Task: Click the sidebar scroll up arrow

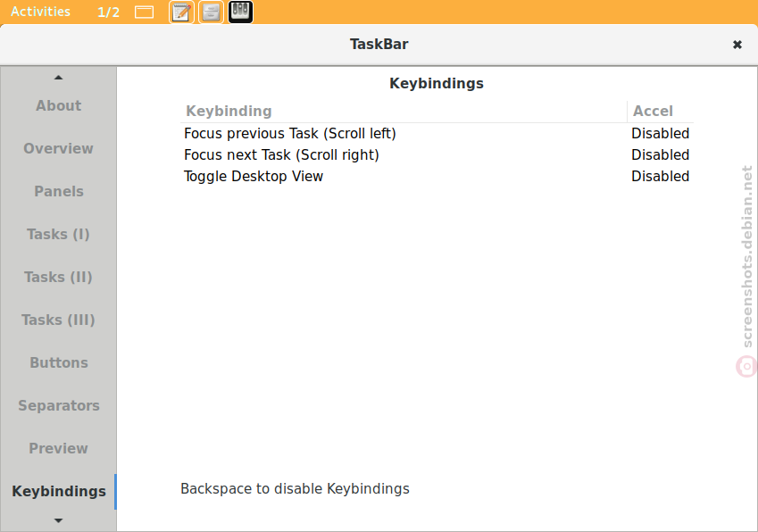Action: pos(59,78)
